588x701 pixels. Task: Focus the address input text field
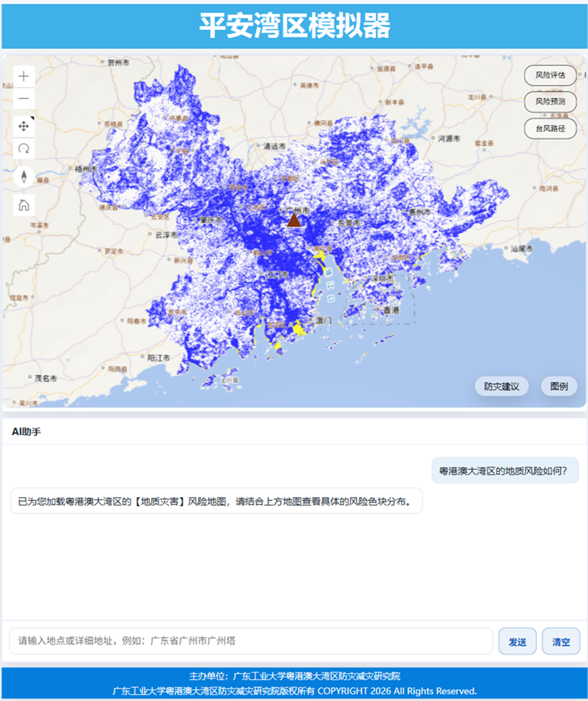251,641
